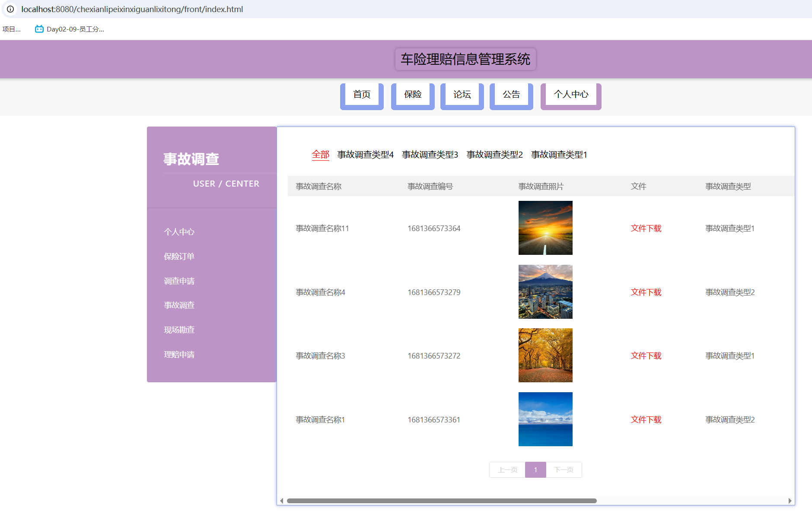Click the autumn trees photo thumbnail
Viewport: 812px width, 511px height.
(x=545, y=355)
